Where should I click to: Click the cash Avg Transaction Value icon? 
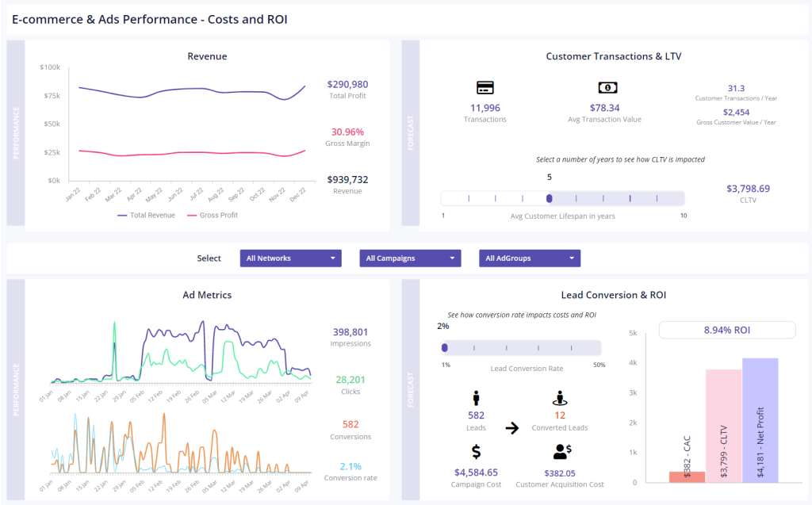point(607,87)
